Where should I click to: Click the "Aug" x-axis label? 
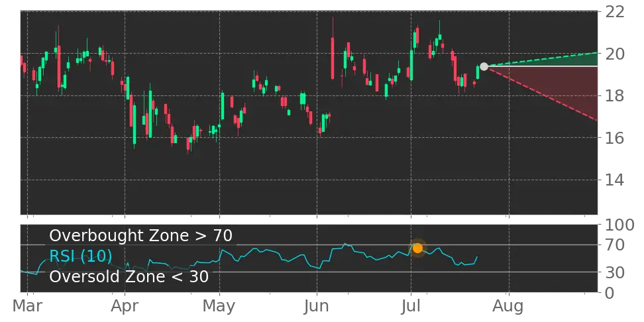509,307
